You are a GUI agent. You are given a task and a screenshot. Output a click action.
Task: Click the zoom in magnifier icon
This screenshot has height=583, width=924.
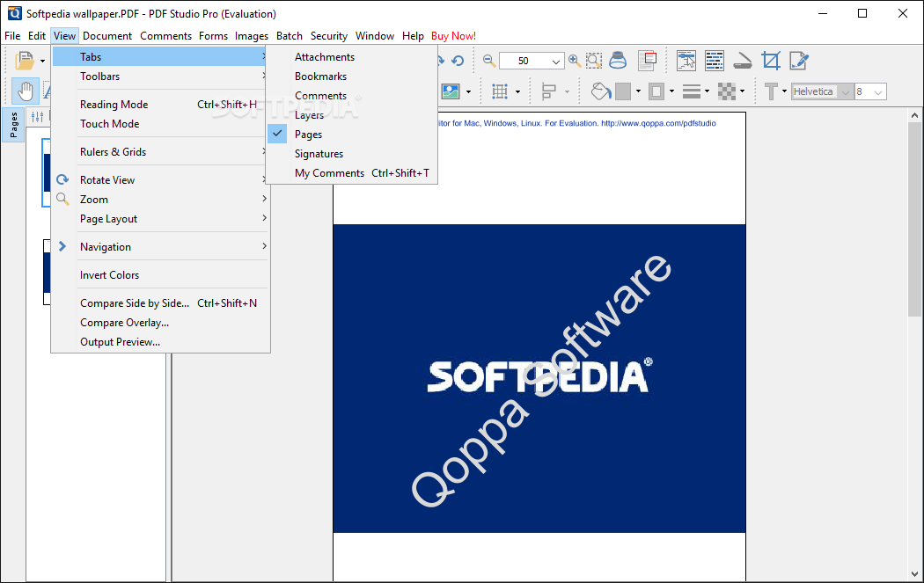(575, 61)
